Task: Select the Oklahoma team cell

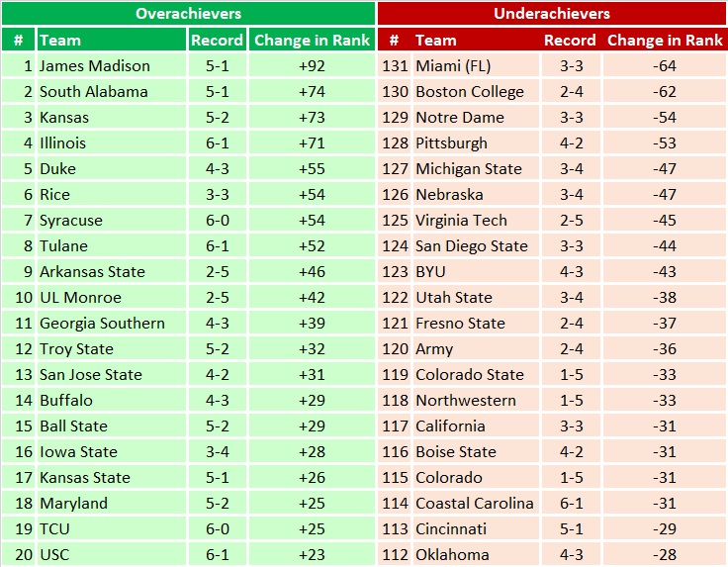Action: (476, 554)
